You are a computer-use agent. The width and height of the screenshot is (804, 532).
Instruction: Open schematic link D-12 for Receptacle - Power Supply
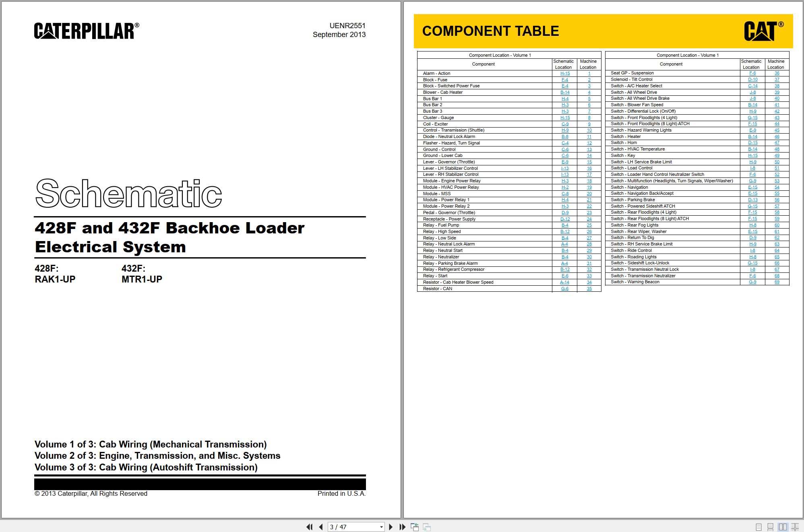click(565, 219)
